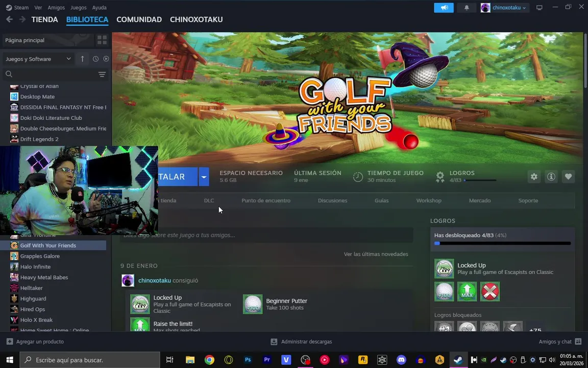
Task: Open the Ver menu
Action: coord(38,8)
